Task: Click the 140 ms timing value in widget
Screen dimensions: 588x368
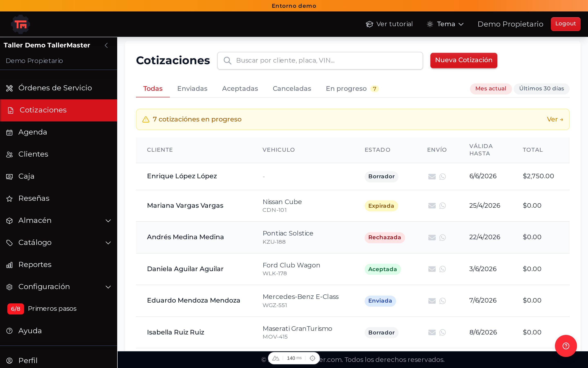Action: click(x=294, y=358)
